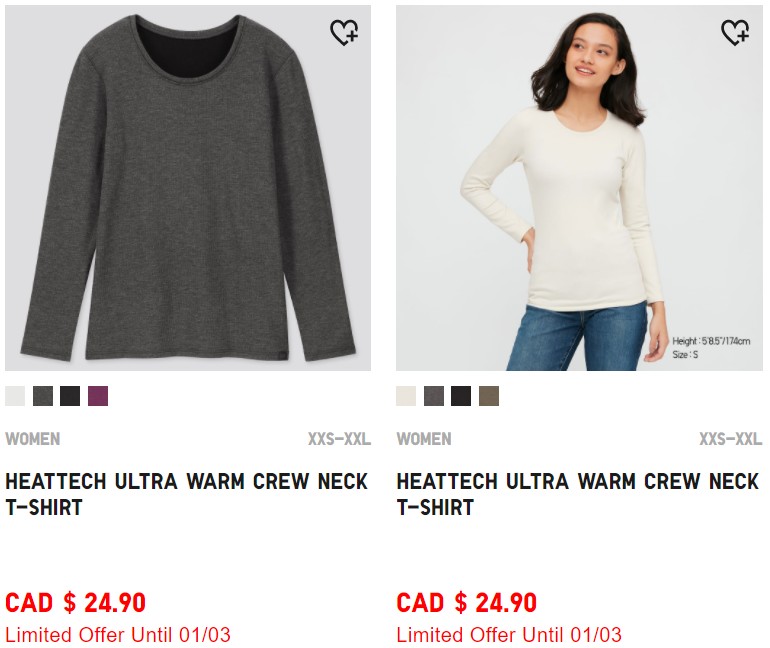Pick black swatch on left product
This screenshot has height=648, width=770.
pyautogui.click(x=70, y=396)
